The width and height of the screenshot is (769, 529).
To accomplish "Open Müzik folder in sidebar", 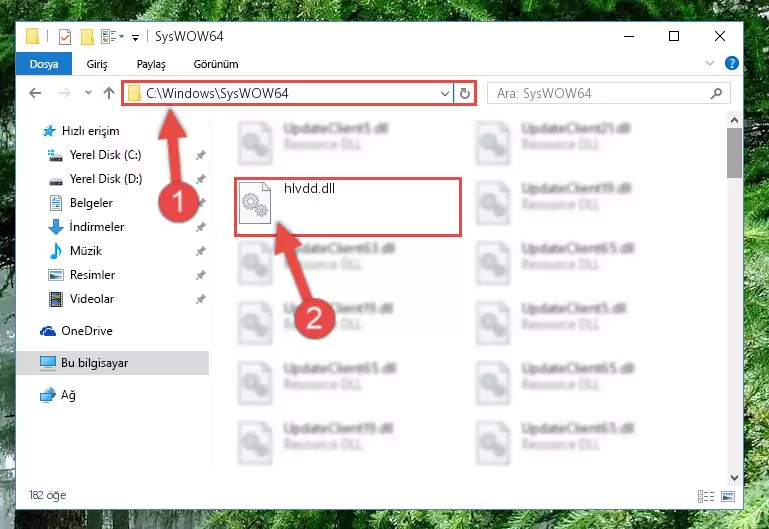I will 76,251.
